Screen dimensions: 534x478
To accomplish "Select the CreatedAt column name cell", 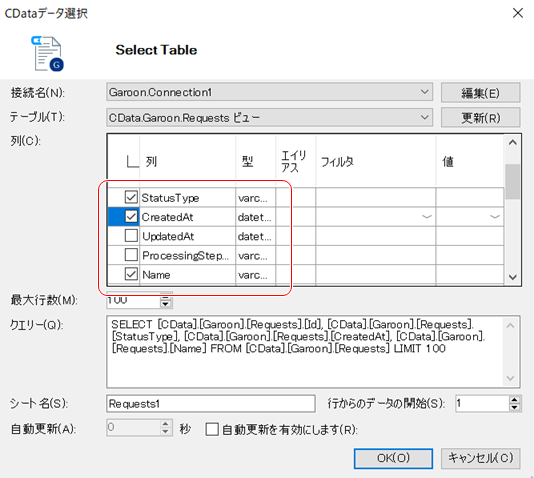I will point(187,217).
